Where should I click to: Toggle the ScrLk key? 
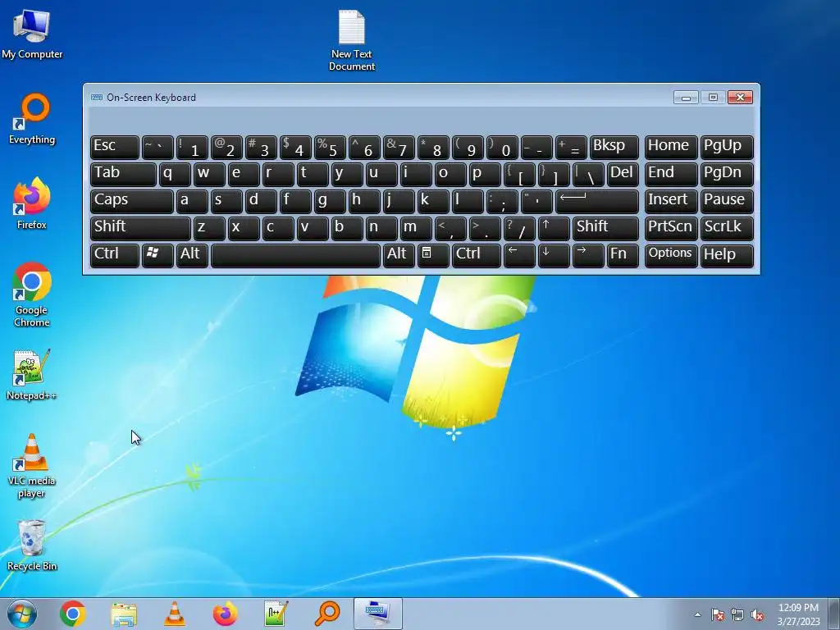727,228
